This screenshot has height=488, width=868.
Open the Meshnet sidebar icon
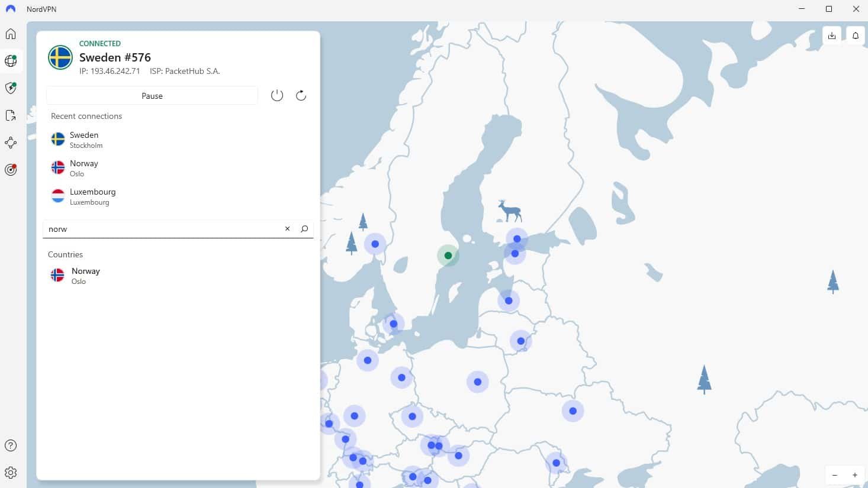(x=11, y=143)
